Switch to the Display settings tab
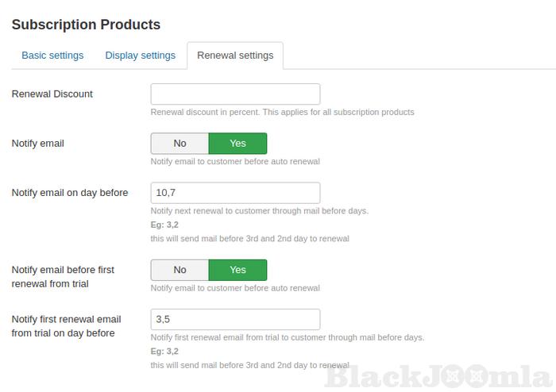 (140, 56)
